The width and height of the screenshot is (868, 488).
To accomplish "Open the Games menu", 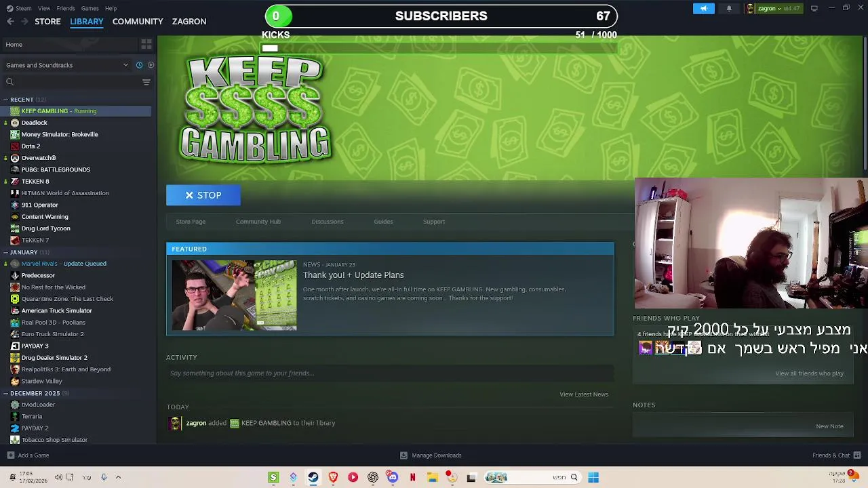I will (x=90, y=8).
